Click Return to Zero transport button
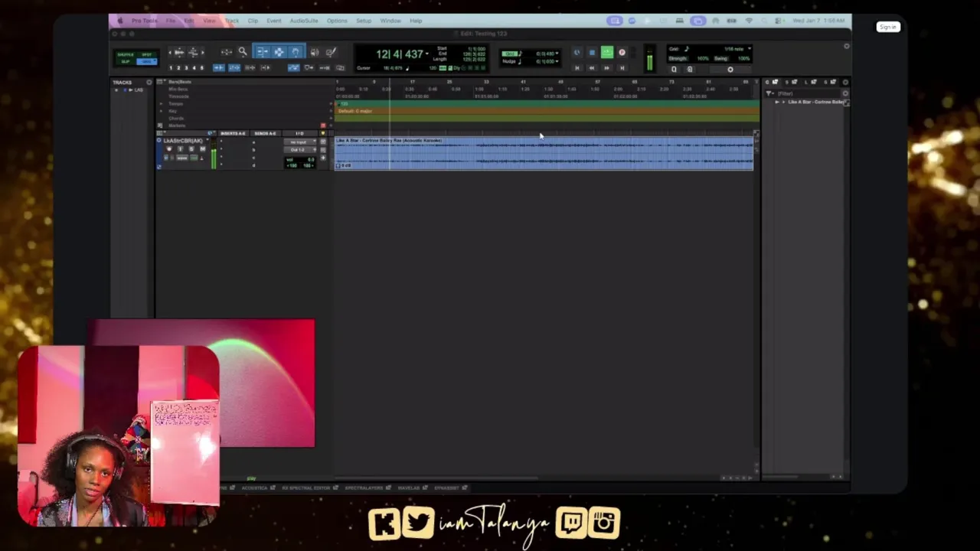The width and height of the screenshot is (980, 551). tap(577, 68)
